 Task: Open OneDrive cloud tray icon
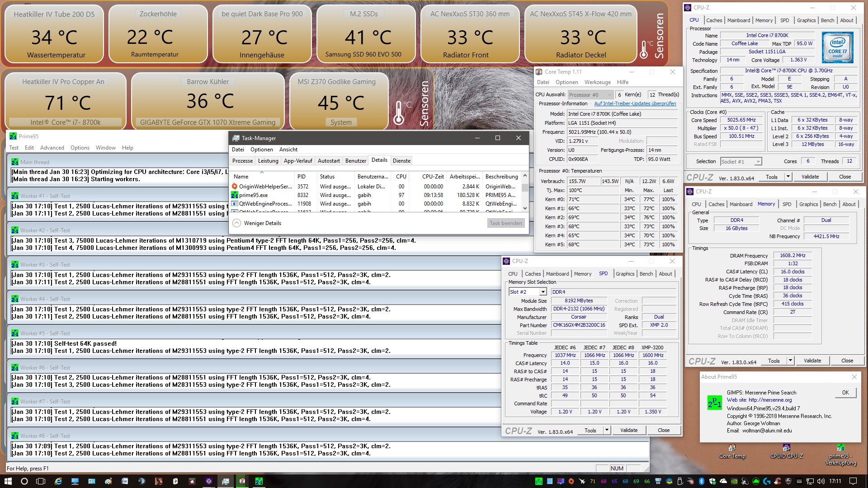click(723, 481)
